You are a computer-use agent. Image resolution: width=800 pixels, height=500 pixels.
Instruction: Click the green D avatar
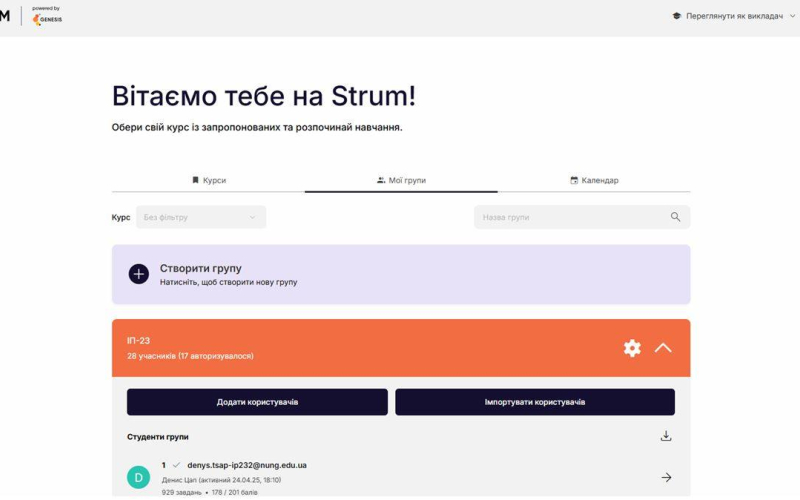(x=138, y=478)
